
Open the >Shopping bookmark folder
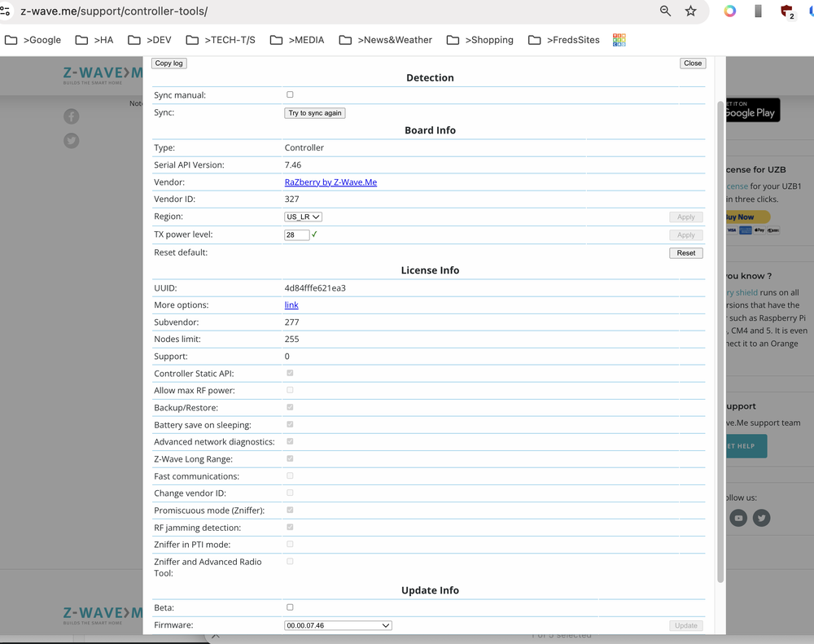tap(480, 40)
